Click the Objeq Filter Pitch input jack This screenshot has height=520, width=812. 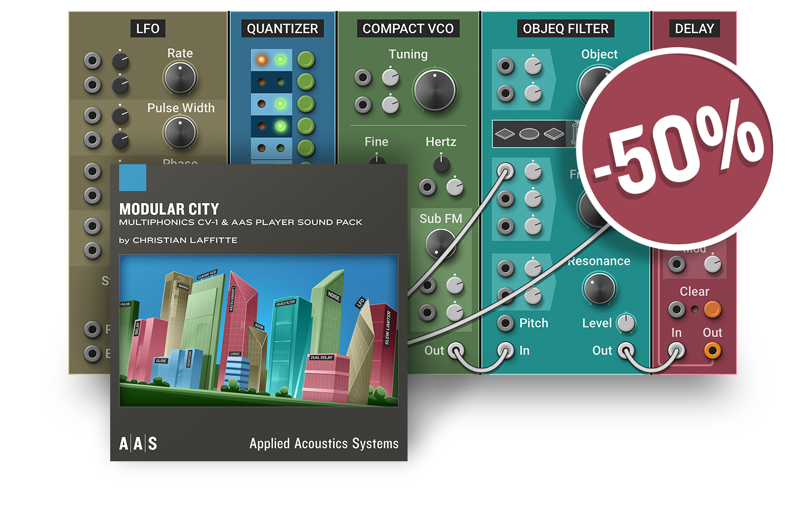[505, 323]
